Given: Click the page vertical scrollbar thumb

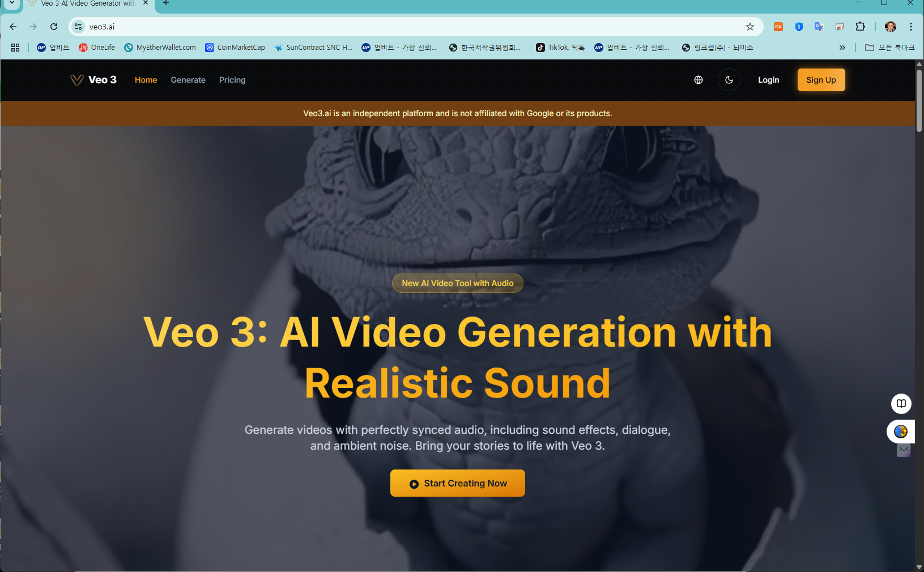Looking at the screenshot, I should coord(919,101).
